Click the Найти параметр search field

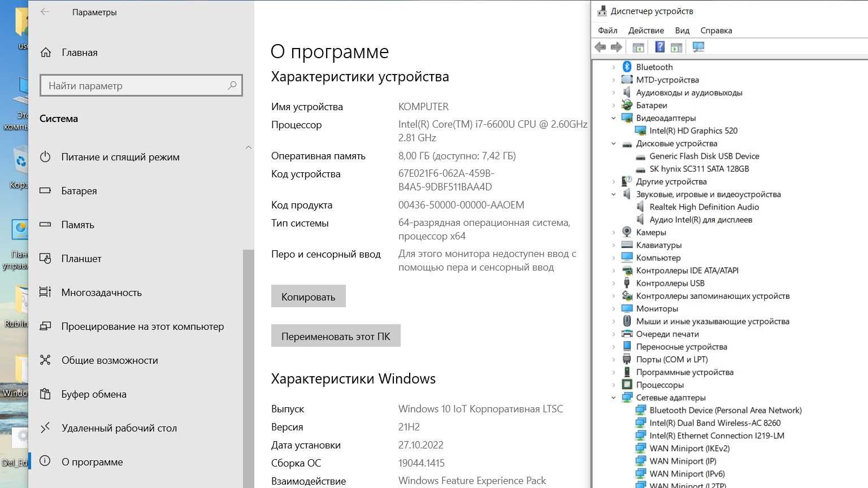tap(141, 86)
